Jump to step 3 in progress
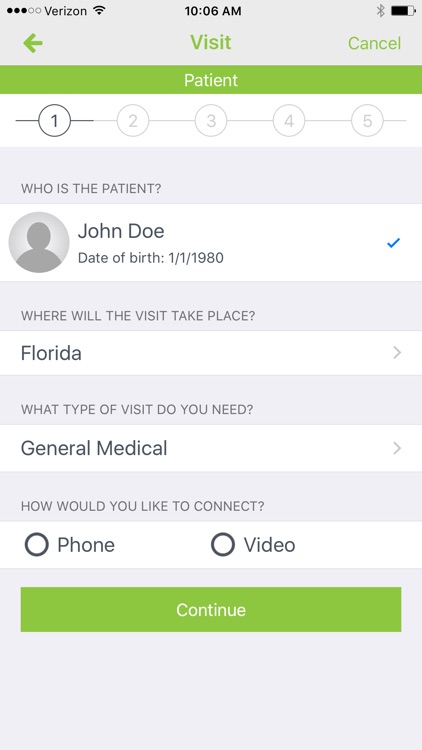This screenshot has width=422, height=750. click(211, 121)
